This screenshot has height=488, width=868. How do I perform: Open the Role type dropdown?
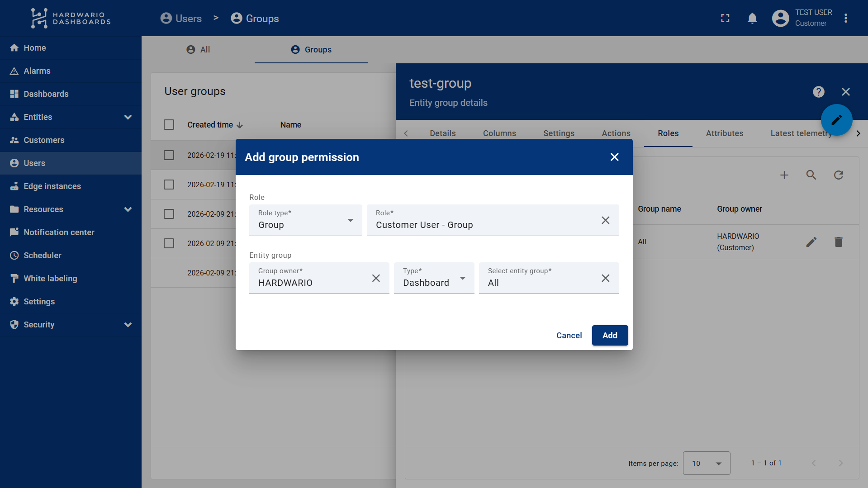[x=305, y=221]
